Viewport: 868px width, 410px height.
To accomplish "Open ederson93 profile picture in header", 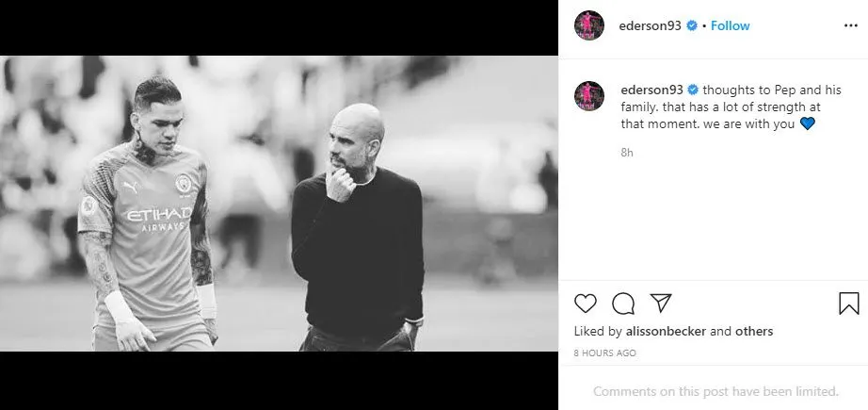I will click(589, 25).
